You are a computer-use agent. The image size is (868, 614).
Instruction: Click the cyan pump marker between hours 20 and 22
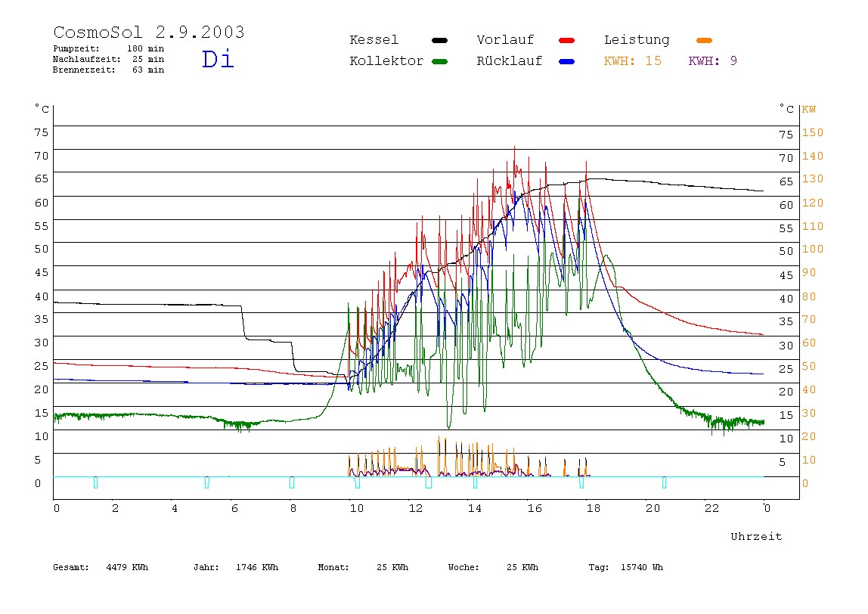tap(665, 482)
